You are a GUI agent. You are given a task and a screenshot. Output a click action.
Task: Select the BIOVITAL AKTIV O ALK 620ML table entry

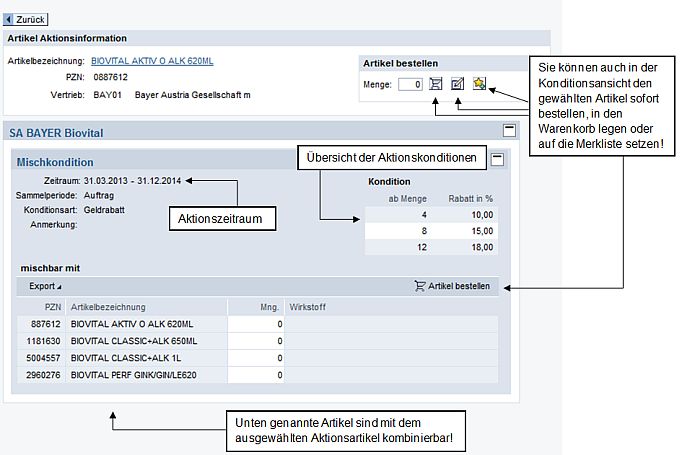click(132, 324)
